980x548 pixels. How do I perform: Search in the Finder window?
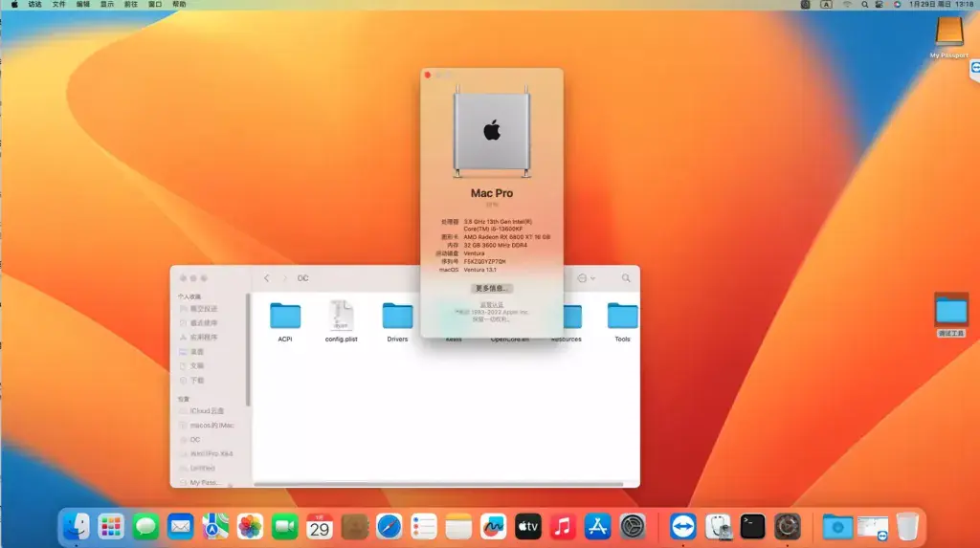[x=626, y=278]
